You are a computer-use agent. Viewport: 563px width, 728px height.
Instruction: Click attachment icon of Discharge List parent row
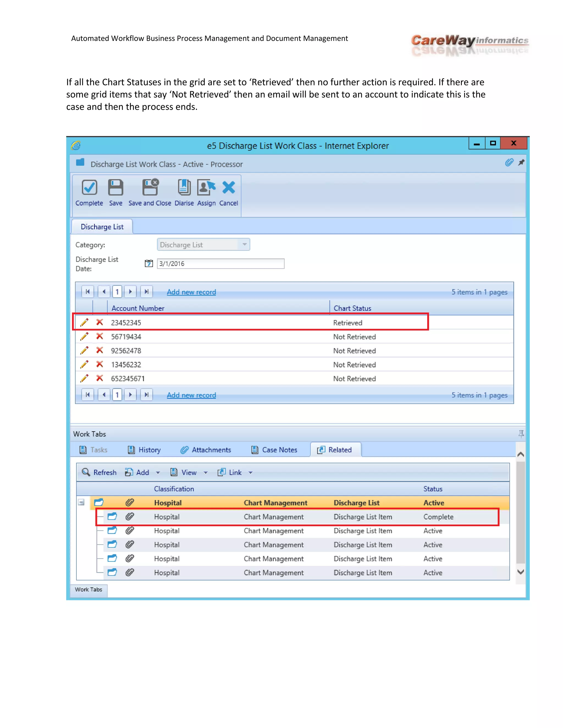(x=129, y=502)
